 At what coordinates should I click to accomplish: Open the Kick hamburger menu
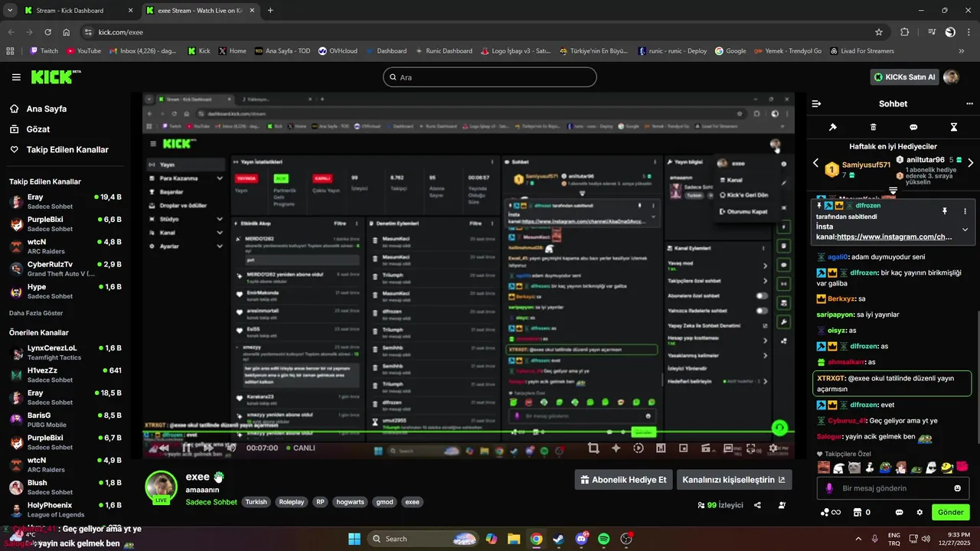pos(16,77)
